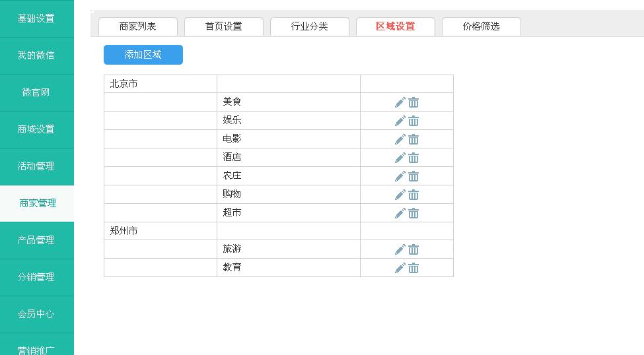Click the edit pencil icon for 美食
This screenshot has height=355, width=644.
tap(400, 102)
